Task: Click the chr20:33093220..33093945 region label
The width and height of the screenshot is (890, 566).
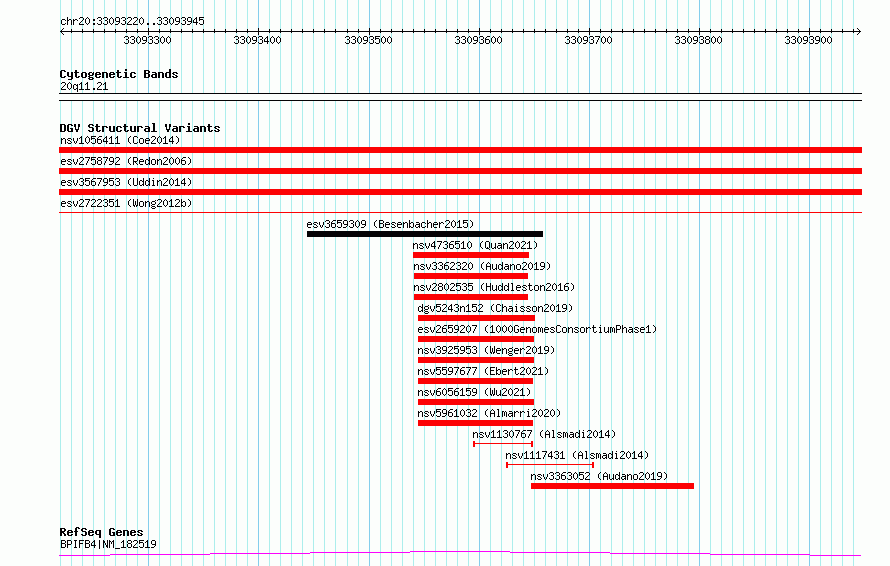Action: [132, 22]
